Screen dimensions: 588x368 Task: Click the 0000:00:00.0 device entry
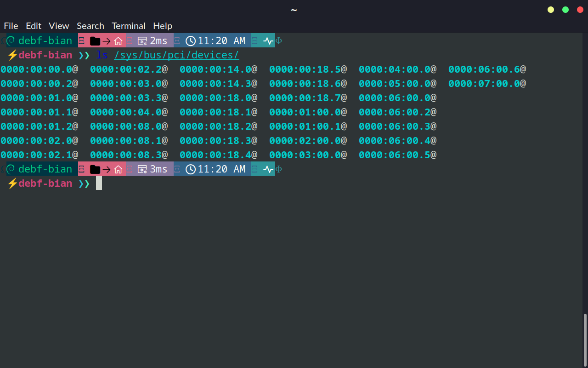(x=36, y=69)
